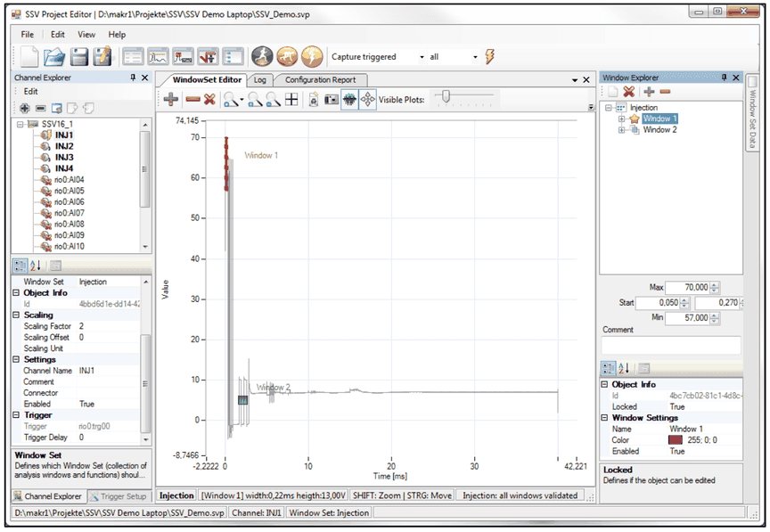Collapse the Injection node in Window Explorer
This screenshot has height=532, width=770.
pos(609,108)
